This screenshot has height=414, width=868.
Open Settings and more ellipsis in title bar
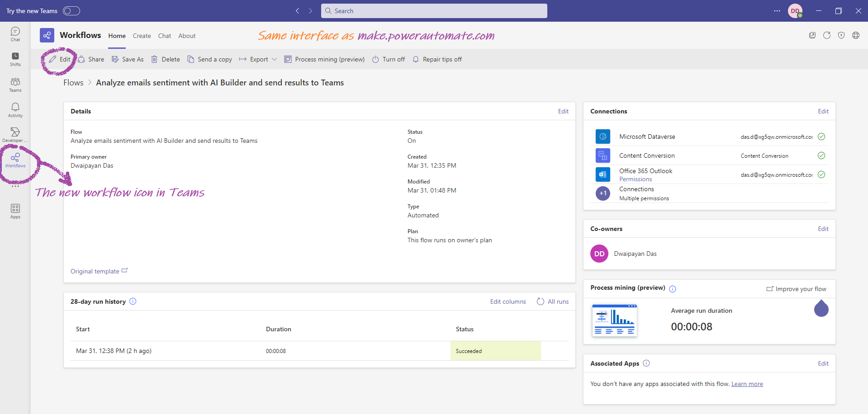coord(777,11)
